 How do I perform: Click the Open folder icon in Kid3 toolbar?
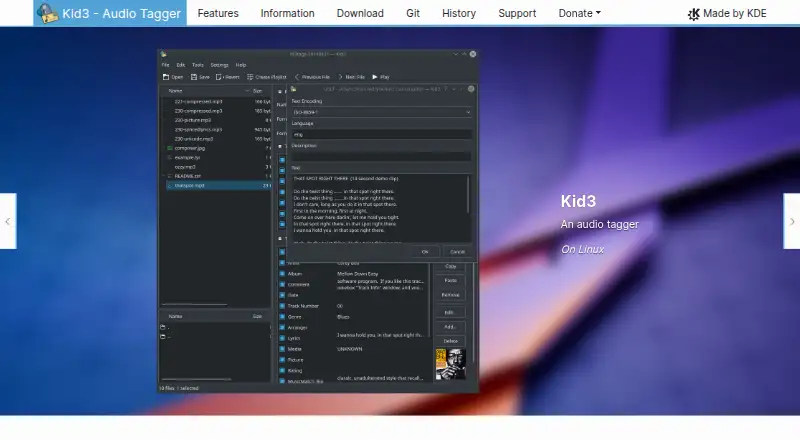click(166, 77)
